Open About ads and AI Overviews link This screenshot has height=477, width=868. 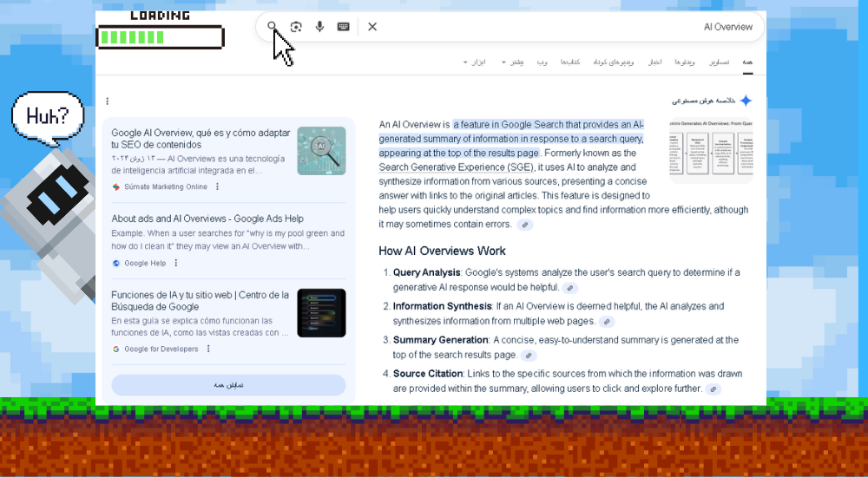coord(207,219)
